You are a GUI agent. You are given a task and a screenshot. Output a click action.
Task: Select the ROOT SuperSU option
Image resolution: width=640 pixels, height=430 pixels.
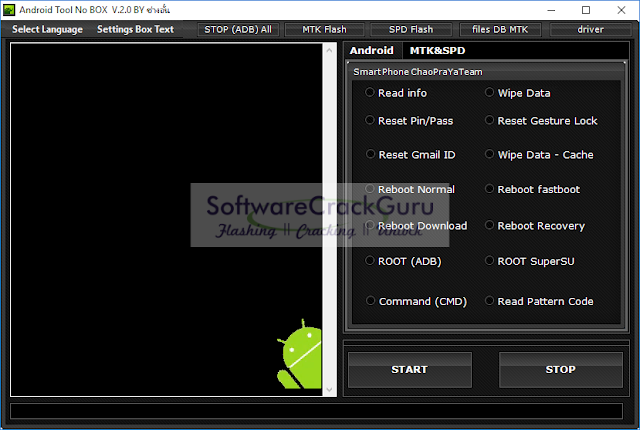pyautogui.click(x=529, y=261)
